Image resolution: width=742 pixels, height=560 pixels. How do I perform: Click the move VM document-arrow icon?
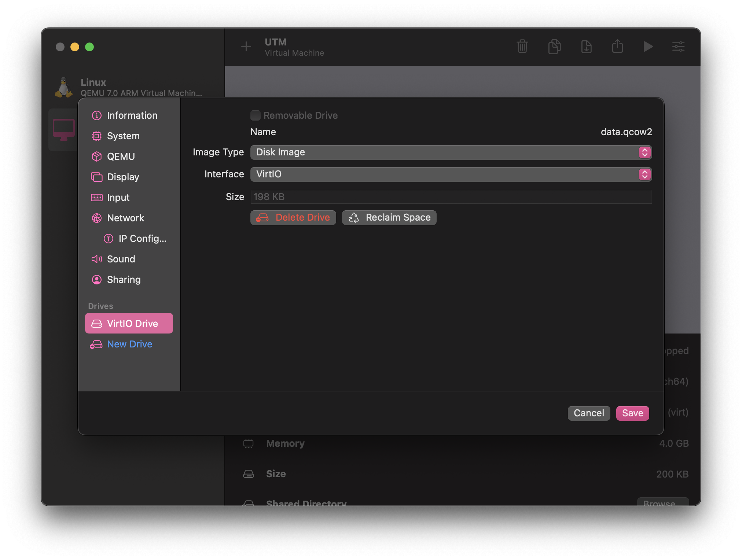pos(586,47)
